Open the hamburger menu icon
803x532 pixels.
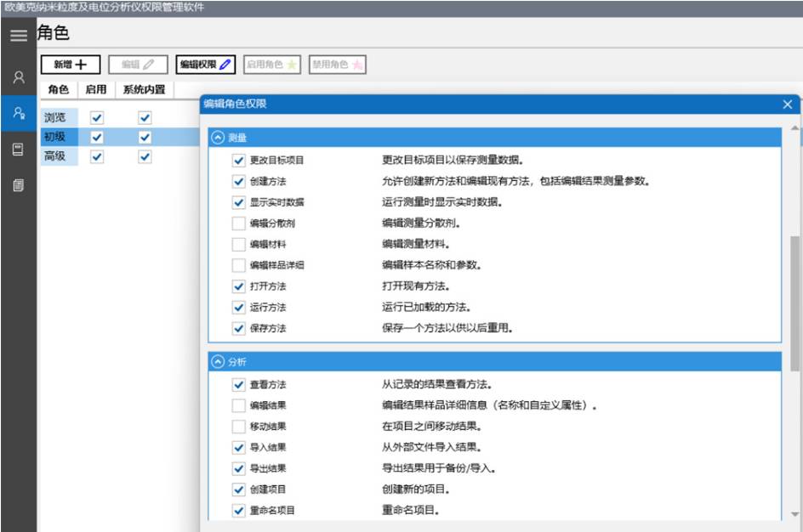point(19,36)
